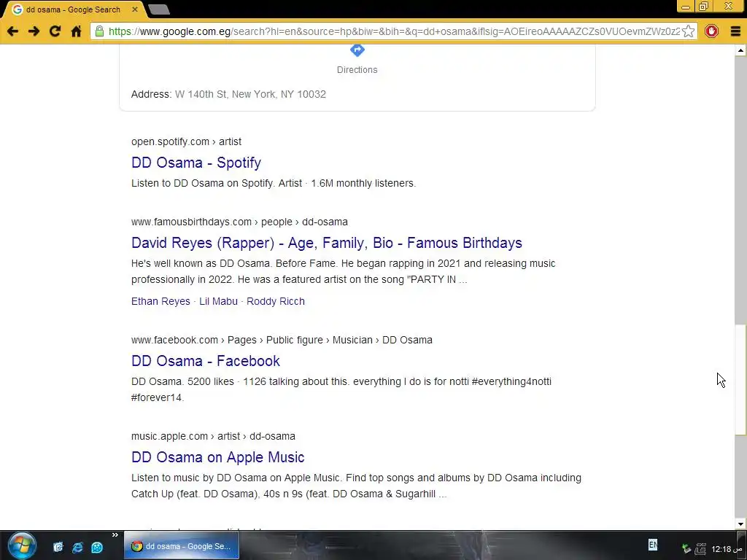
Task: Bookmark this page with the star icon
Action: coord(688,31)
